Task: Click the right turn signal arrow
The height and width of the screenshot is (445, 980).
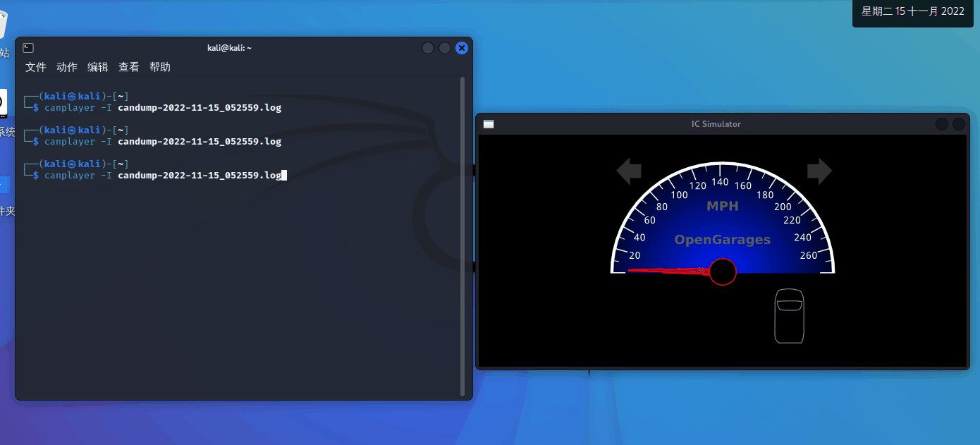Action: click(819, 171)
